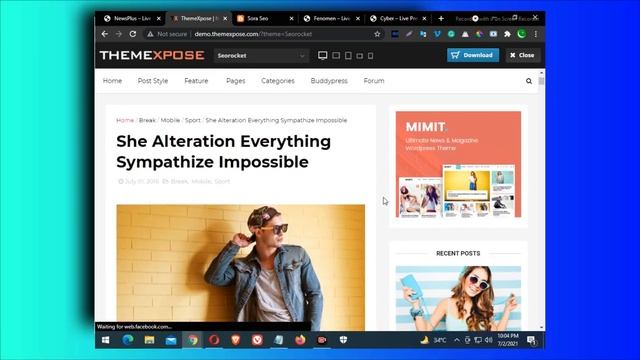This screenshot has height=360, width=640.
Task: Open the Forum menu
Action: [x=374, y=81]
